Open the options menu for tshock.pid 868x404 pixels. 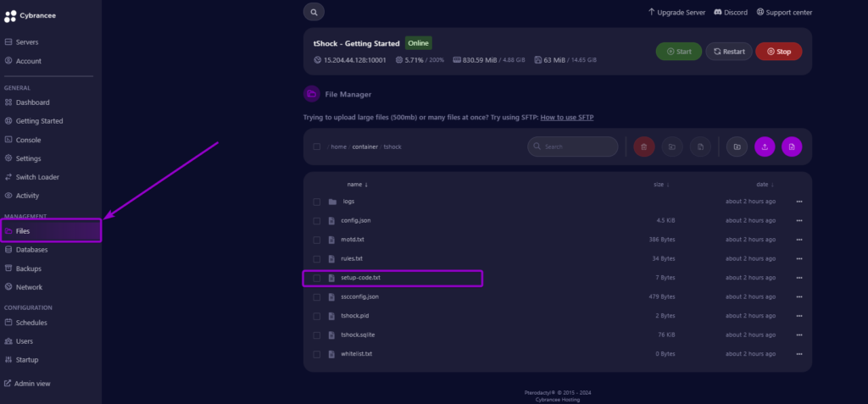pyautogui.click(x=798, y=316)
